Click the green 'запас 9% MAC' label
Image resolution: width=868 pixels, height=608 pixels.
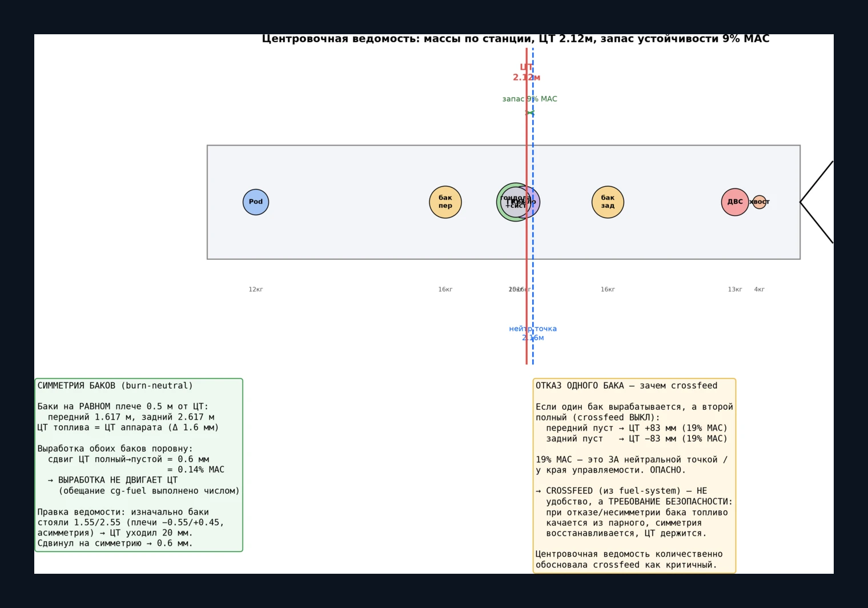[530, 99]
